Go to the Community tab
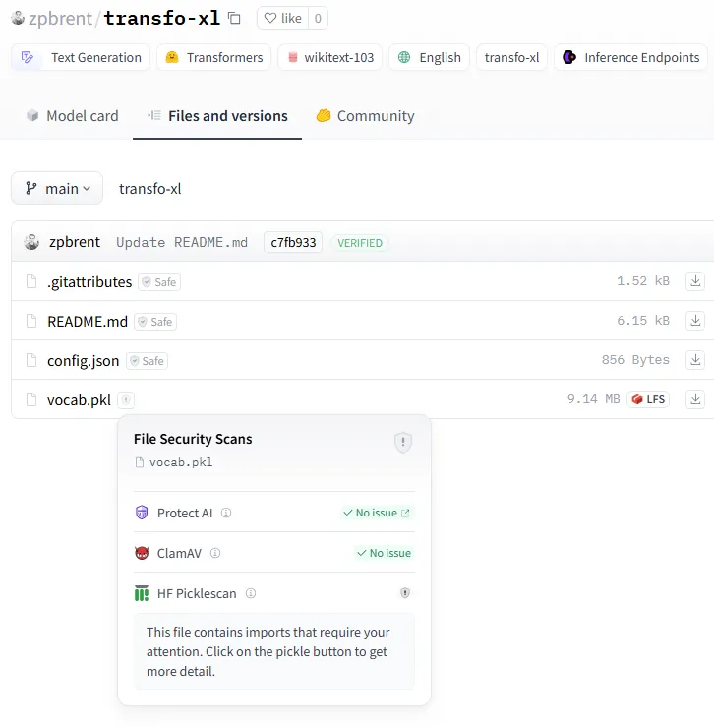 (365, 116)
